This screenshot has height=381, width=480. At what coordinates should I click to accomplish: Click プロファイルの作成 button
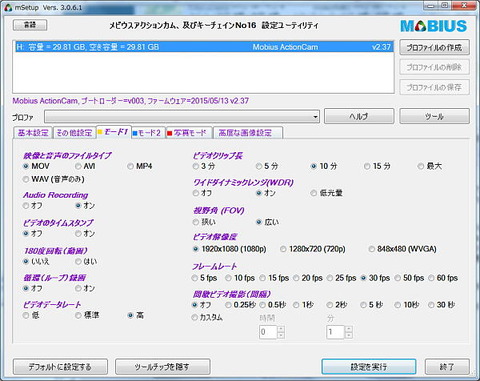point(434,47)
